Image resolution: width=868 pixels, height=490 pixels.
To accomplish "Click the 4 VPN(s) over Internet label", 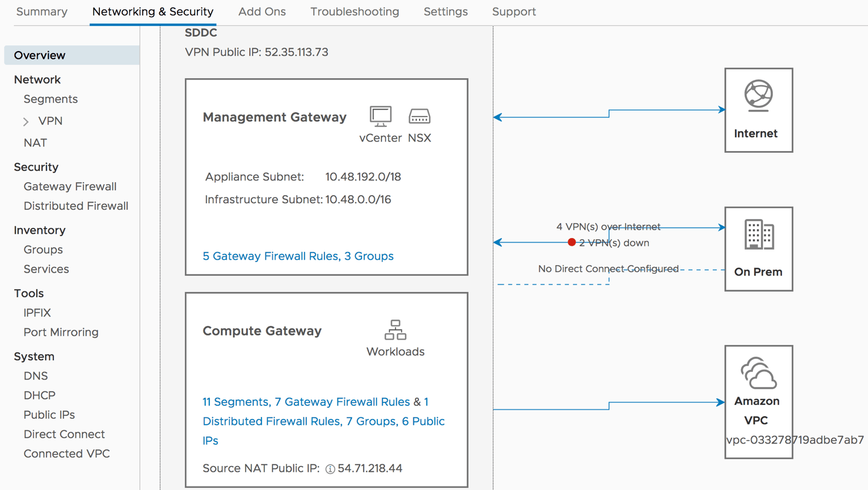I will [x=608, y=227].
